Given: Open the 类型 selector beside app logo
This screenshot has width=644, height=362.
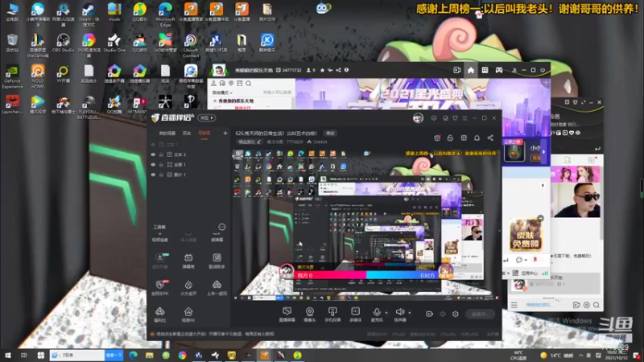Looking at the screenshot, I should point(207,117).
